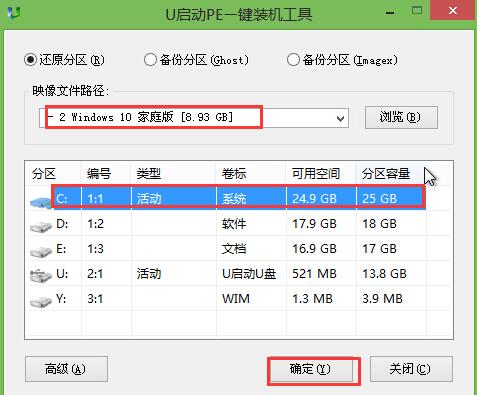Click the U启动U盘 volume label cell

[x=249, y=274]
